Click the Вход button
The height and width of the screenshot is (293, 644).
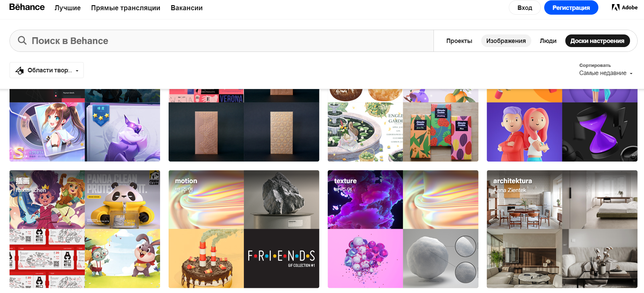click(x=524, y=8)
